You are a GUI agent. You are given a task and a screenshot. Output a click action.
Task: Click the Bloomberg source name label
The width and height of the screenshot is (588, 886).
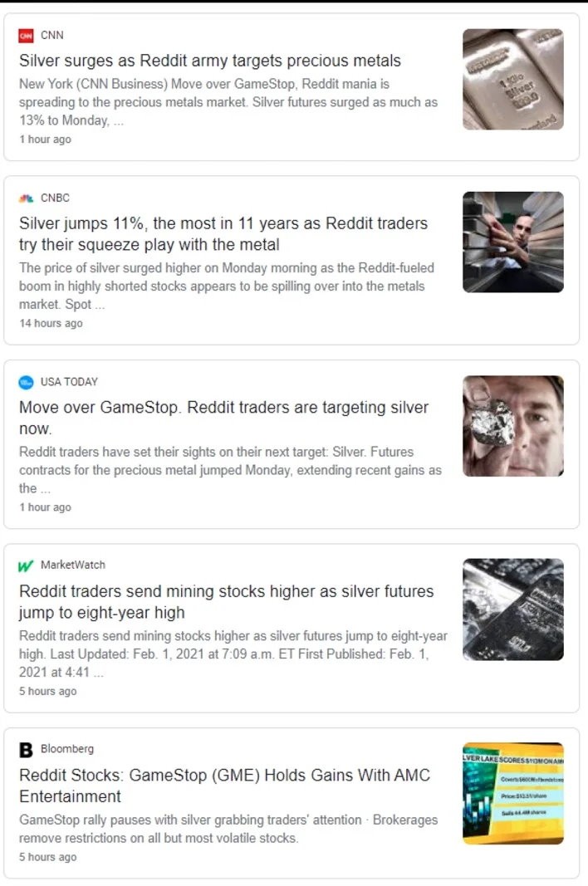(67, 749)
